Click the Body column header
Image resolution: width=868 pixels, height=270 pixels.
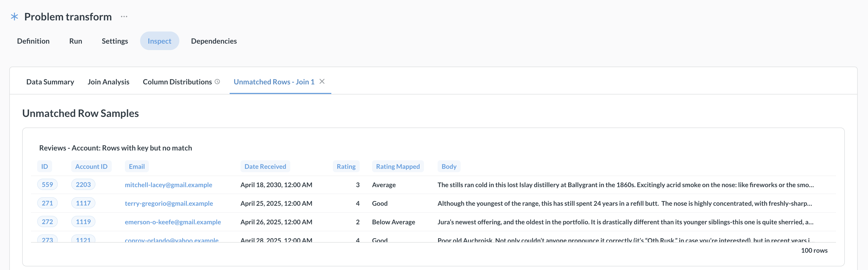[x=449, y=166]
